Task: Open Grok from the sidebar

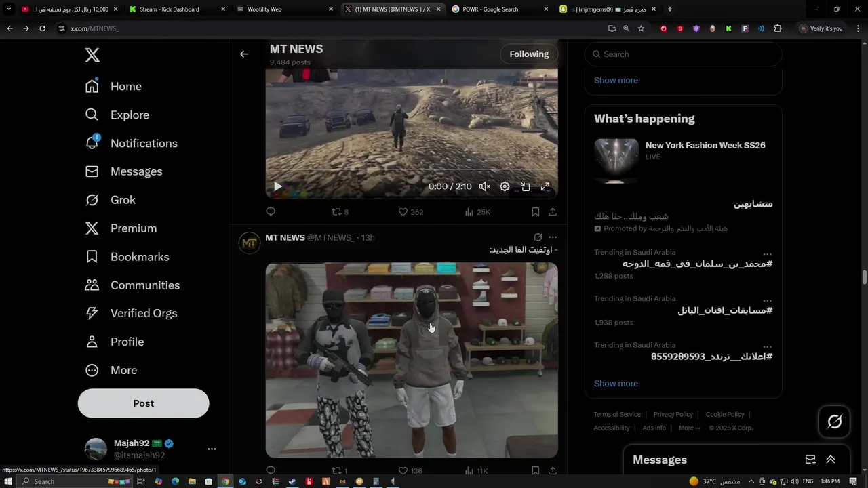Action: tap(110, 200)
